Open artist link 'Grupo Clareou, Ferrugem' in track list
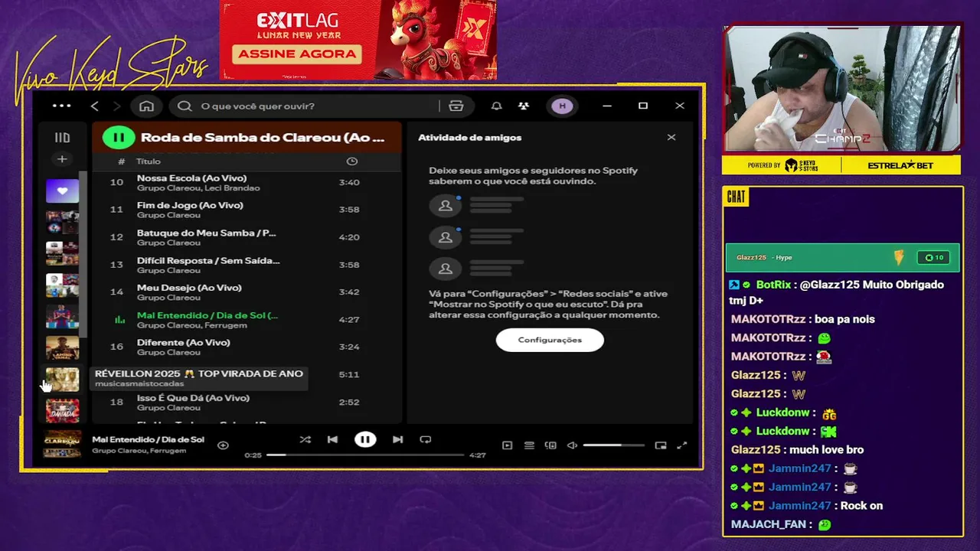 191,325
